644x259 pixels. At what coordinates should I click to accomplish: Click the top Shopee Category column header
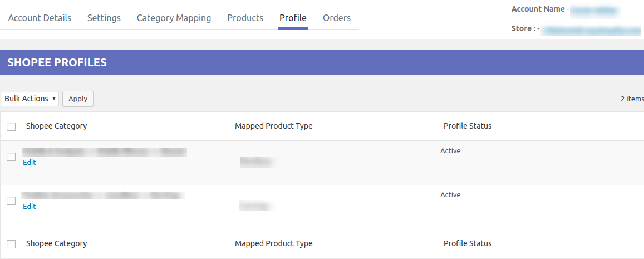[56, 126]
